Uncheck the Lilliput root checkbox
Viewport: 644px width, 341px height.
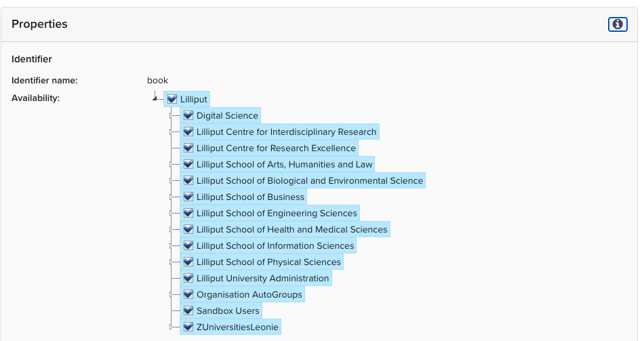pyautogui.click(x=172, y=100)
